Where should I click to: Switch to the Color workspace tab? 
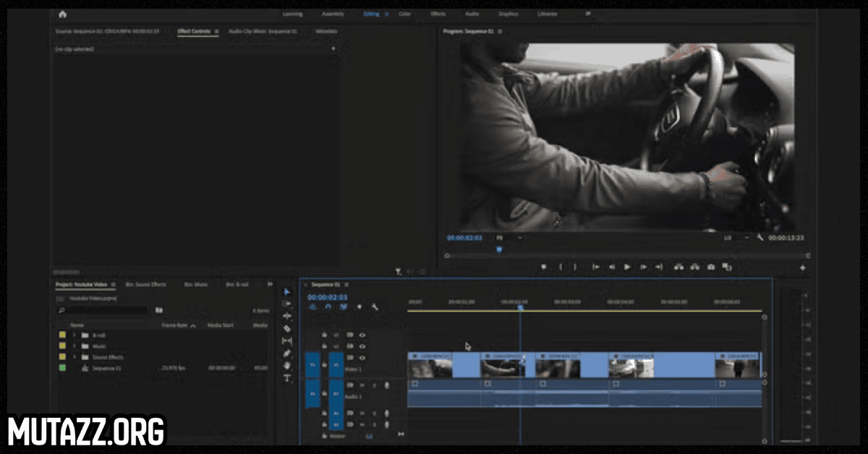(x=404, y=14)
